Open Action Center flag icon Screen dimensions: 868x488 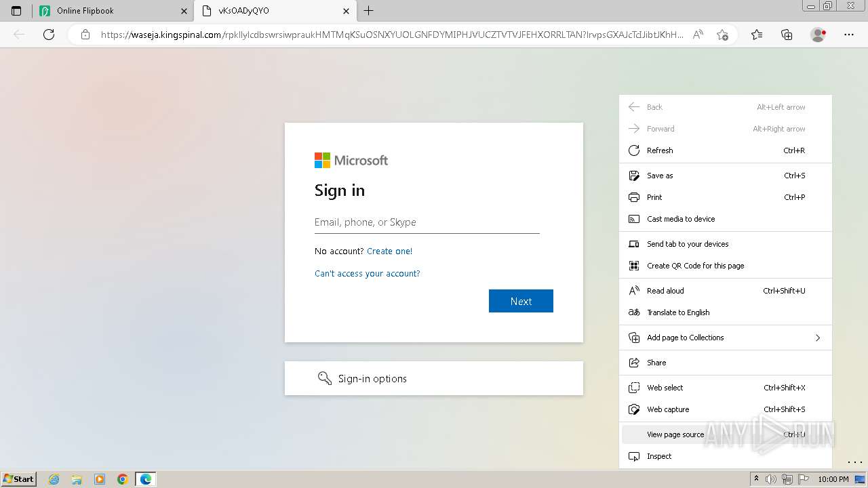pos(803,479)
